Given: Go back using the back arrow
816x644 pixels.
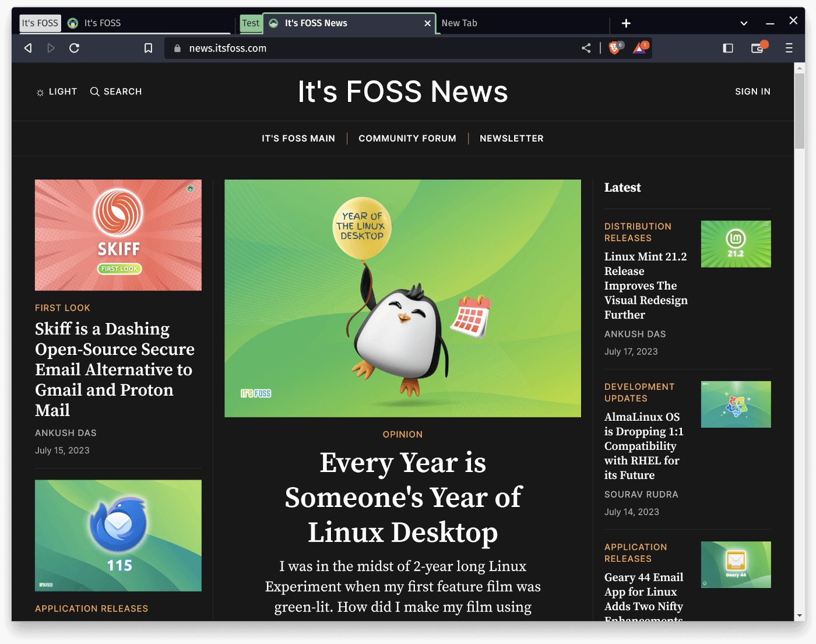Looking at the screenshot, I should (28, 48).
